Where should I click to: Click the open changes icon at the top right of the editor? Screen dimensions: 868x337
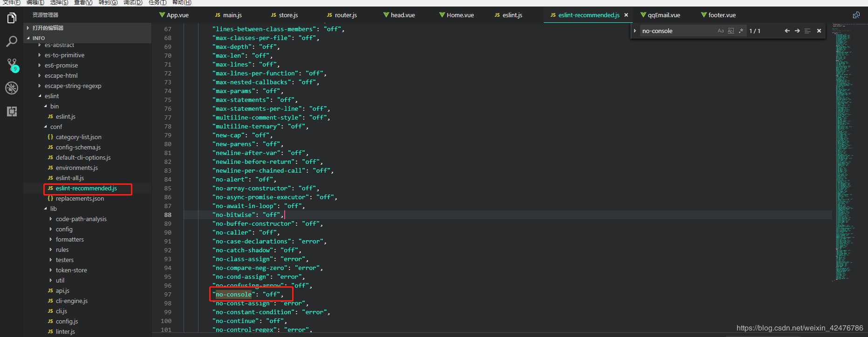[x=856, y=15]
